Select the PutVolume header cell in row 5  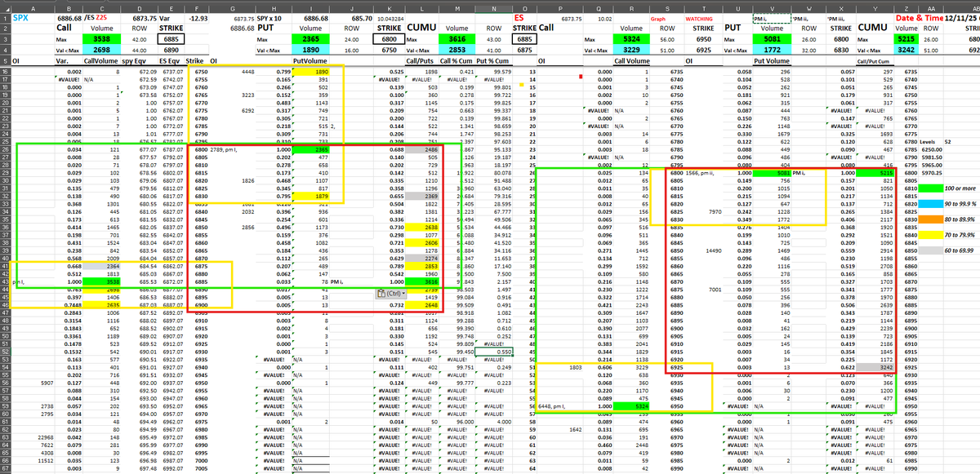[310, 60]
